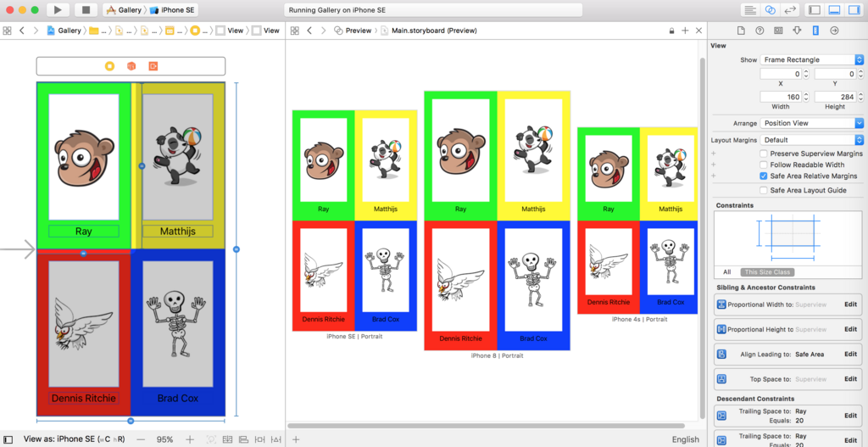Add an assistant editor with plus
This screenshot has height=447, width=868.
685,31
